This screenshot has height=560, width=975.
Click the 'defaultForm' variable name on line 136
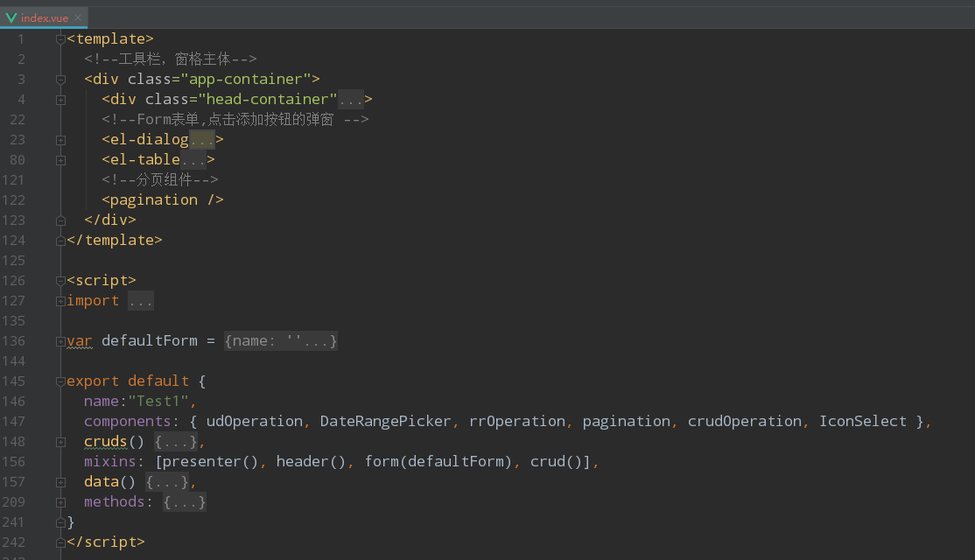150,341
